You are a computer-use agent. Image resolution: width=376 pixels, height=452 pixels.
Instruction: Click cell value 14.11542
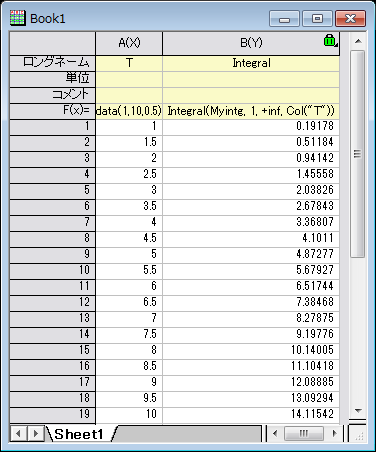pyautogui.click(x=251, y=415)
